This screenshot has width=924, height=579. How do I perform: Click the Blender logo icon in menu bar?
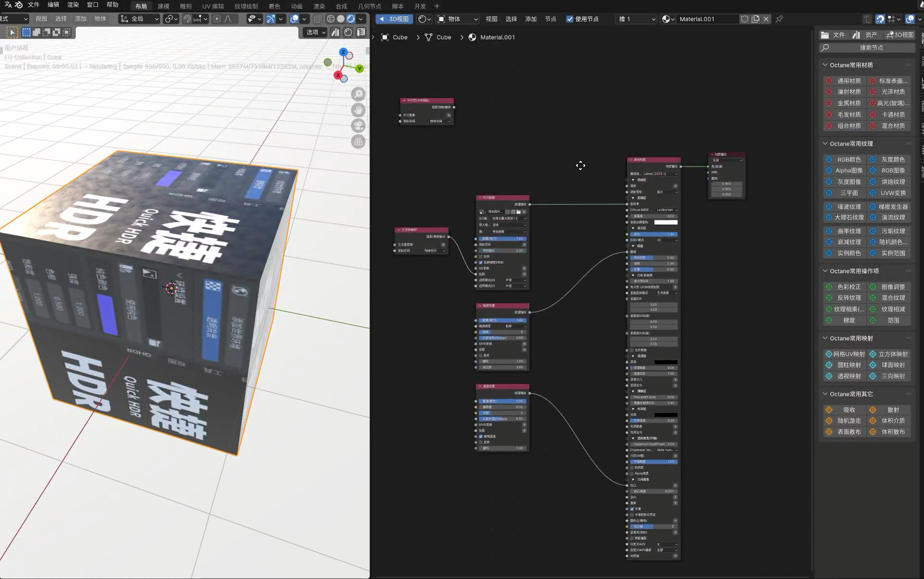click(x=18, y=5)
